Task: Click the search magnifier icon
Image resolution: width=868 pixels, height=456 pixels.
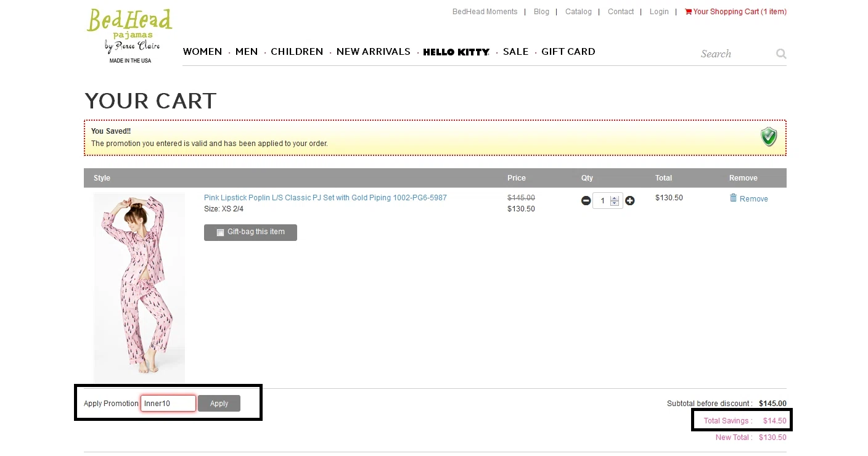Action: tap(781, 54)
